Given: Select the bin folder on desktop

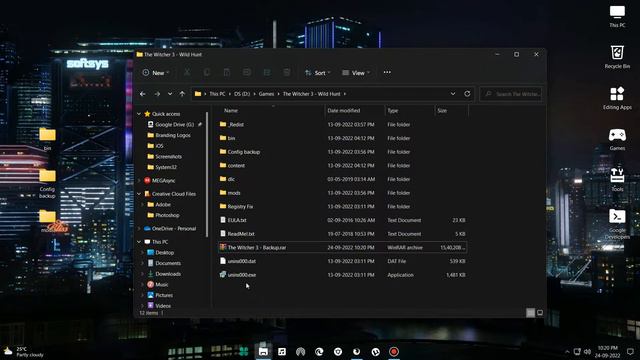Looking at the screenshot, I should (47, 139).
